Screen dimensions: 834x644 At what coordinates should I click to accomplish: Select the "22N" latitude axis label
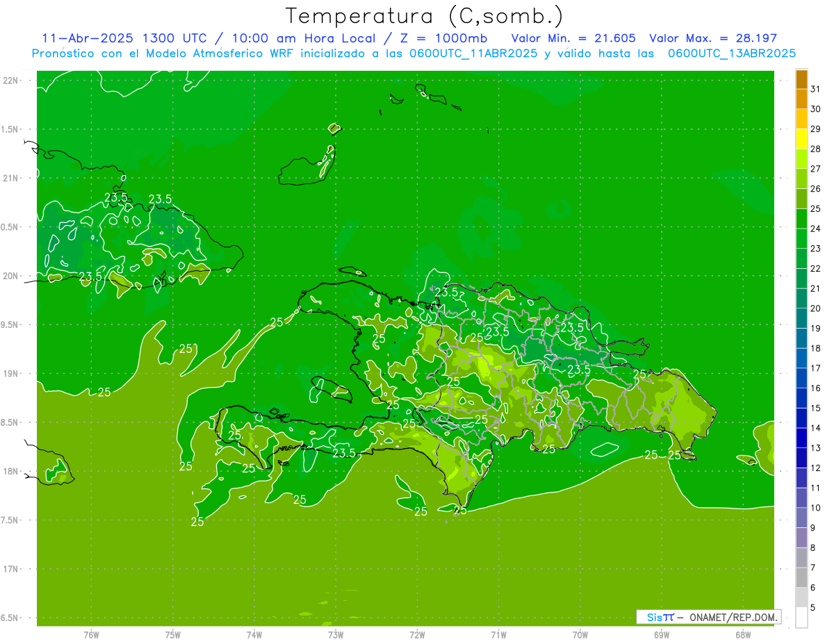(x=11, y=81)
